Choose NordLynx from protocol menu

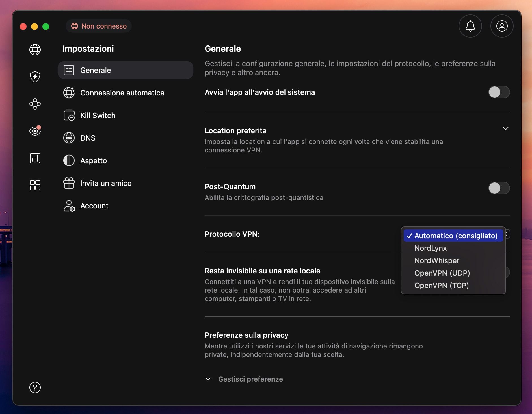click(453, 248)
